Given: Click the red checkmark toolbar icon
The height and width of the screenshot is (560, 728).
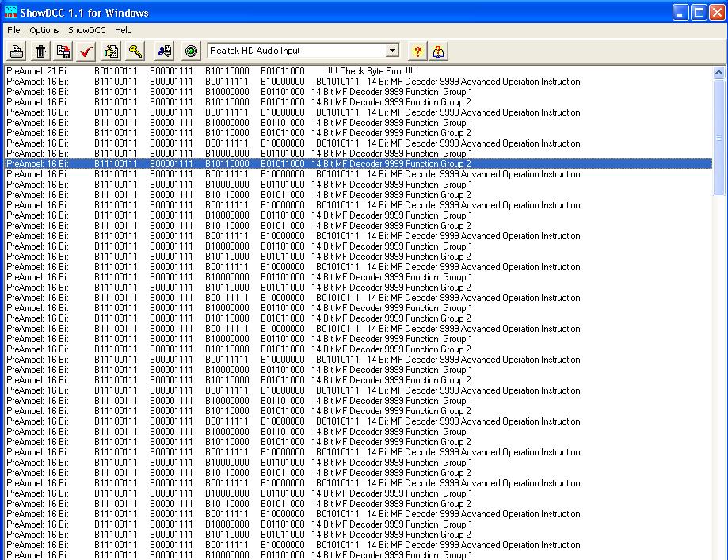Looking at the screenshot, I should click(86, 51).
